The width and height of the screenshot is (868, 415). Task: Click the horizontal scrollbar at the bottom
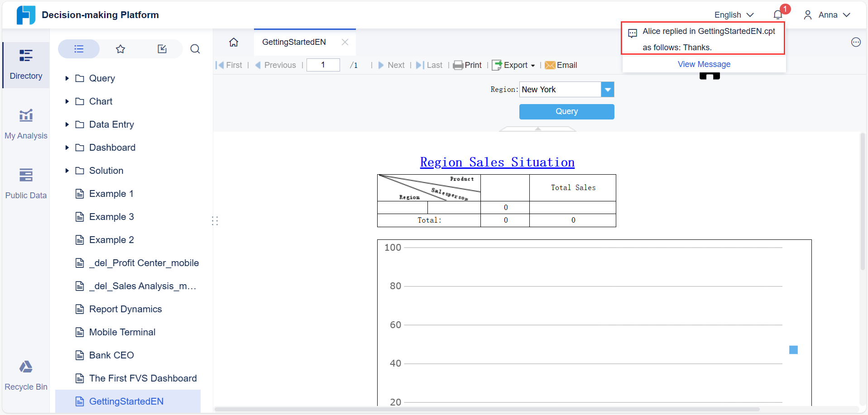coord(487,409)
